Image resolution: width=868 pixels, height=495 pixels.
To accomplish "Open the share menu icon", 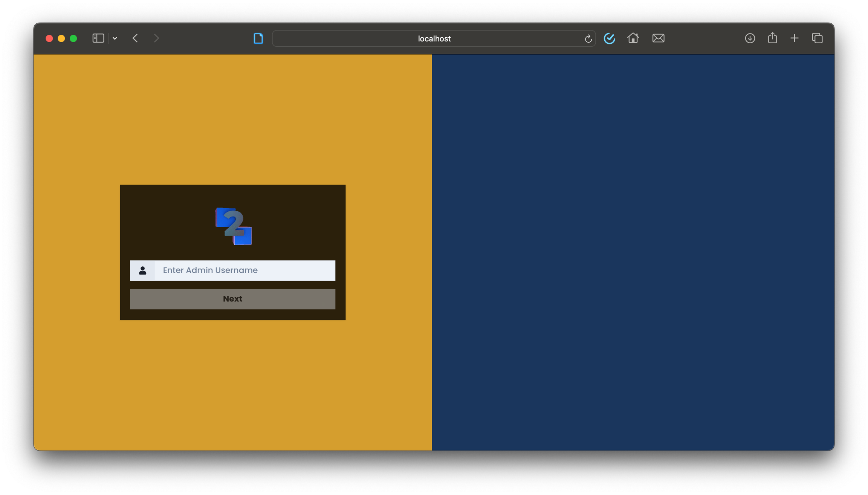I will (x=772, y=38).
